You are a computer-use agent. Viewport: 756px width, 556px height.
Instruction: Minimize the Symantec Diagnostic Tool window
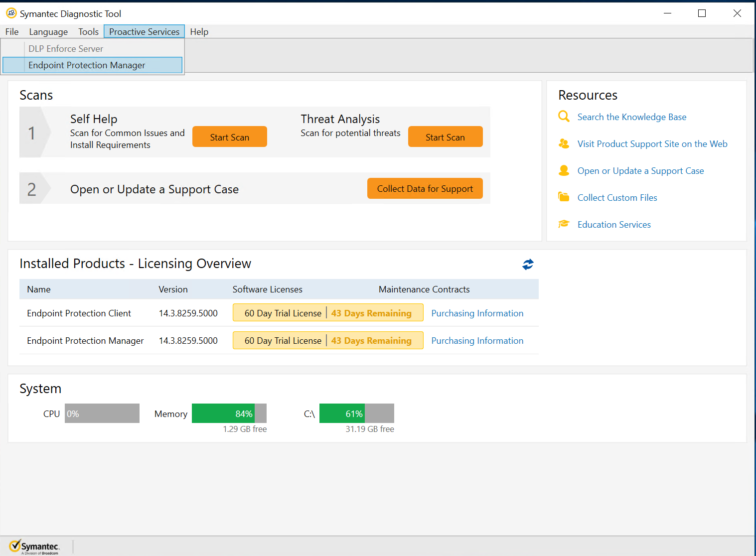[x=668, y=13]
